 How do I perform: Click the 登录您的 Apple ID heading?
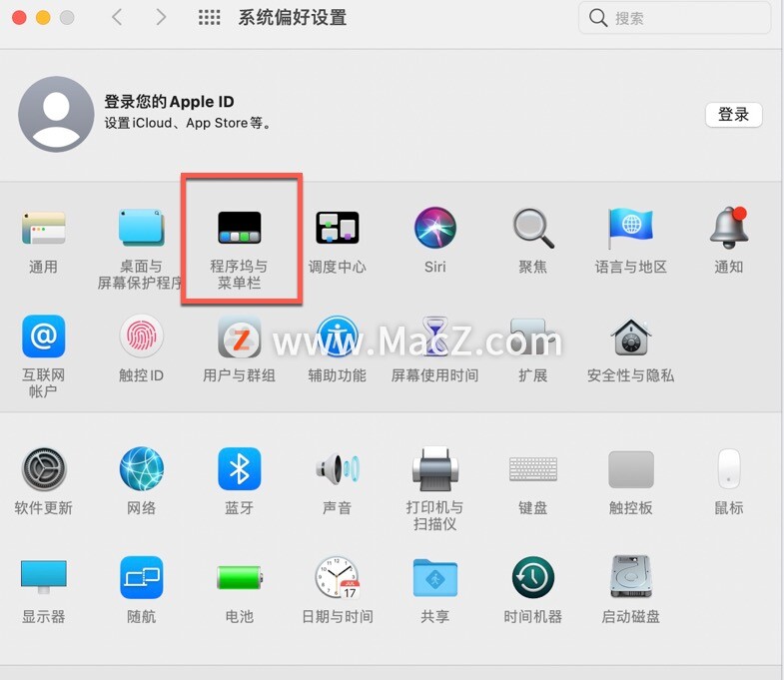point(169,102)
